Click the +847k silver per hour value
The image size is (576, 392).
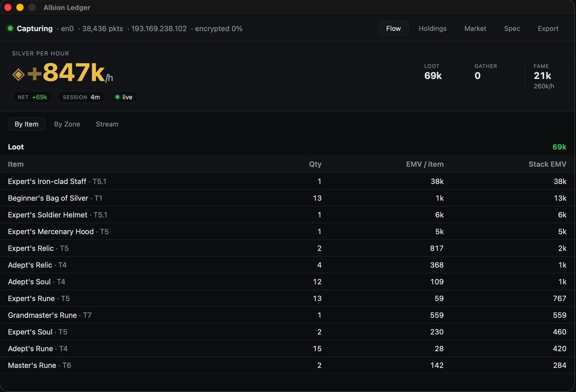[70, 72]
